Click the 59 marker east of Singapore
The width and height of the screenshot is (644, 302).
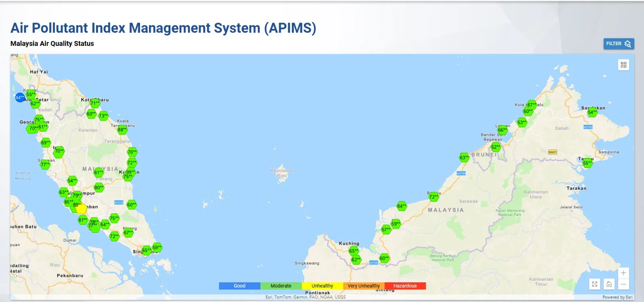(x=157, y=248)
